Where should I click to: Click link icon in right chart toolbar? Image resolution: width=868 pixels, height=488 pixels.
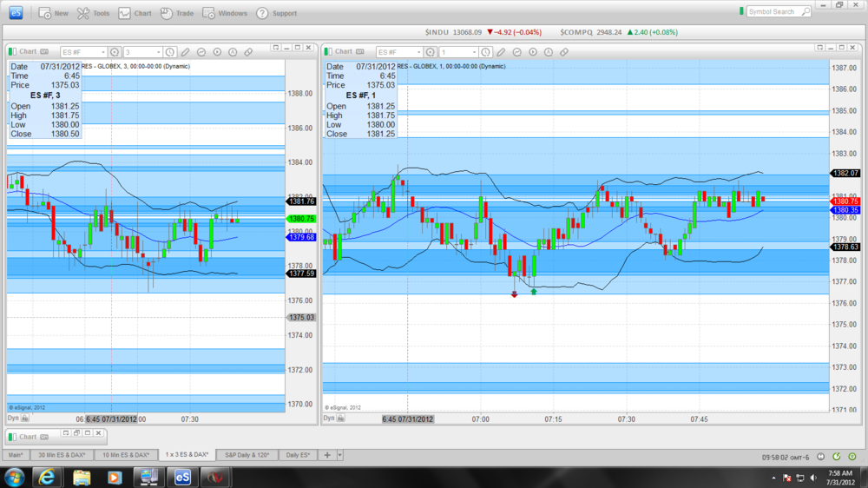coord(564,52)
